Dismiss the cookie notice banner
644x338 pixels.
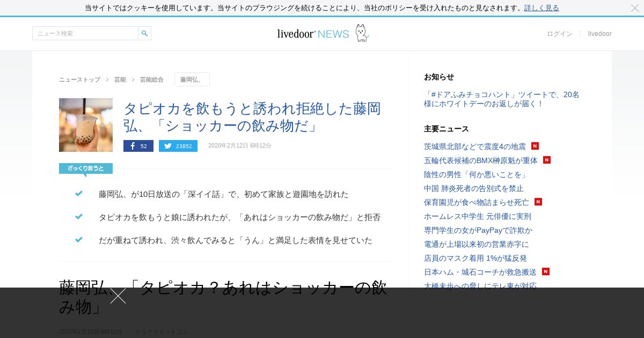pyautogui.click(x=634, y=8)
